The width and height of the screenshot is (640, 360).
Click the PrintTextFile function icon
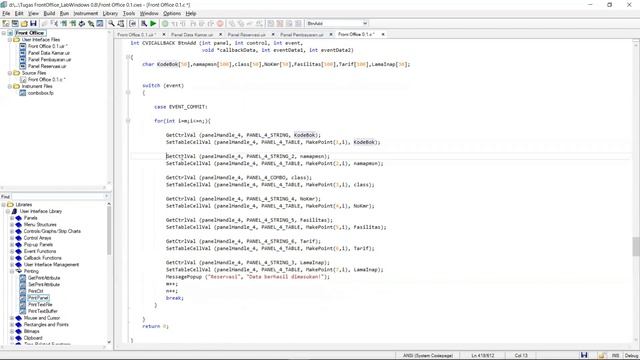(23, 304)
